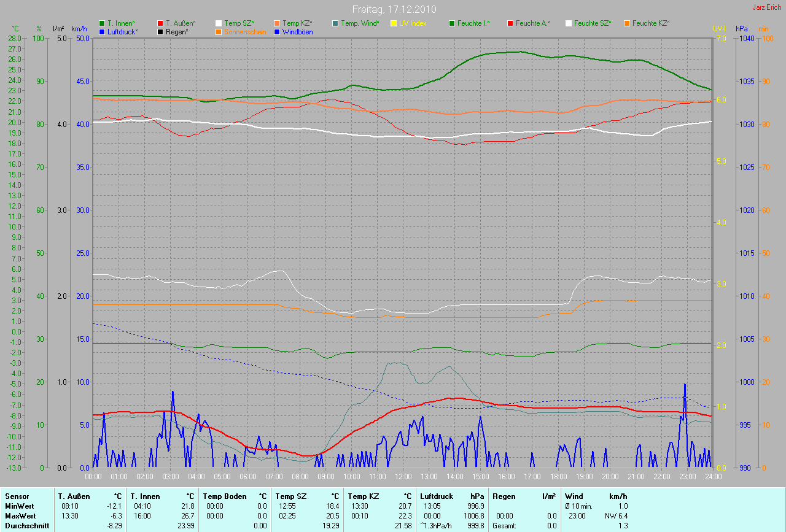The height and width of the screenshot is (532, 786).
Task: Click the "Gesamt:" rain total label
Action: click(x=504, y=526)
